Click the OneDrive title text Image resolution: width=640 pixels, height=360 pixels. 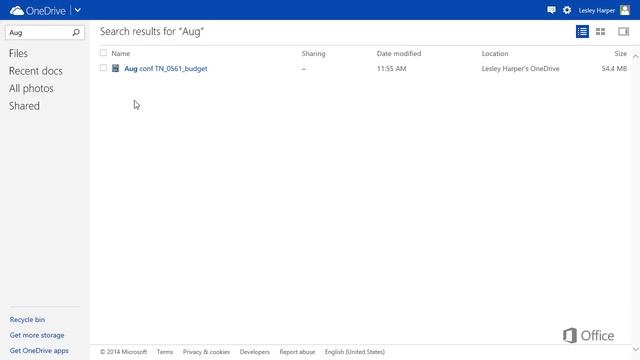pos(46,11)
